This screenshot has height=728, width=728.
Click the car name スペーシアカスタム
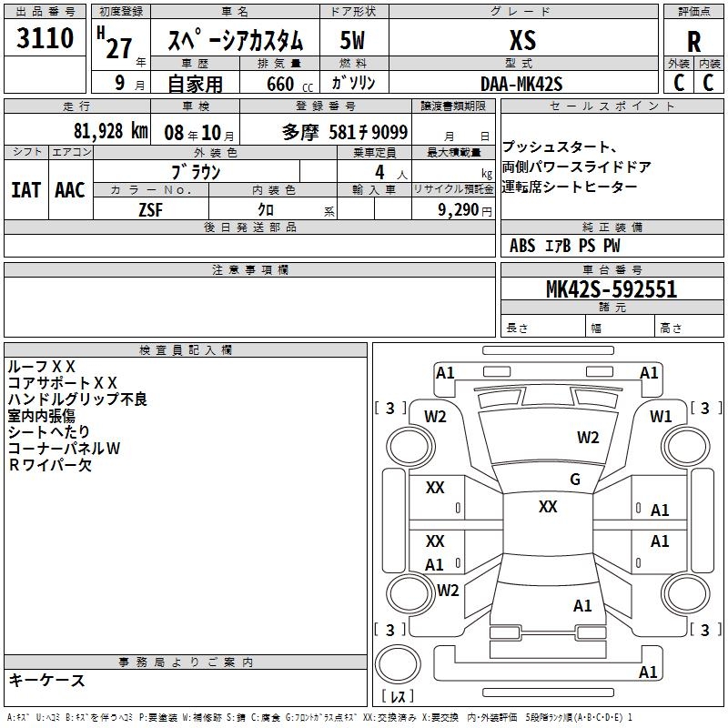[235, 40]
